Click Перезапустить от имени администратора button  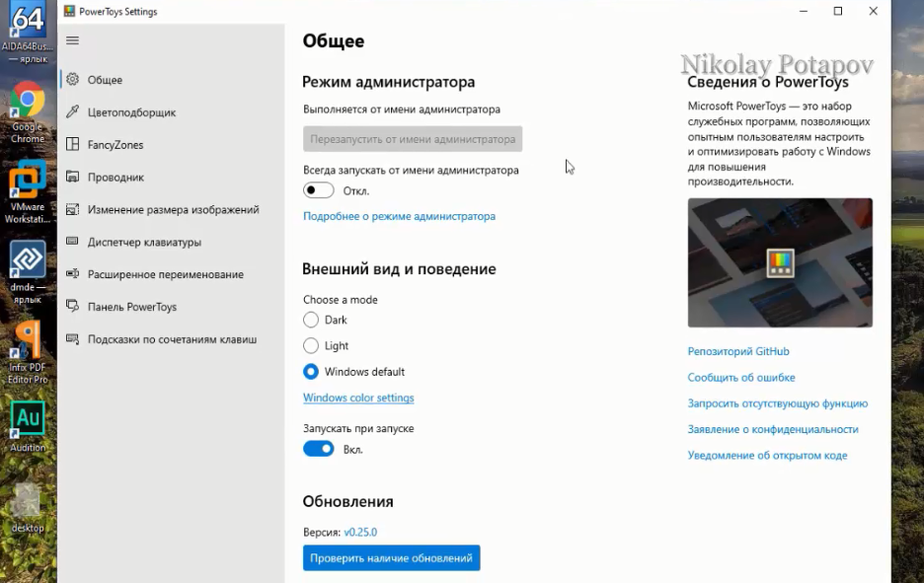coord(413,139)
